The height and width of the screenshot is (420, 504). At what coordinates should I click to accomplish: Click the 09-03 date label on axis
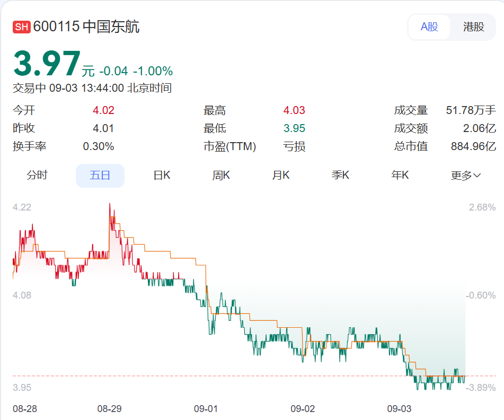click(399, 409)
